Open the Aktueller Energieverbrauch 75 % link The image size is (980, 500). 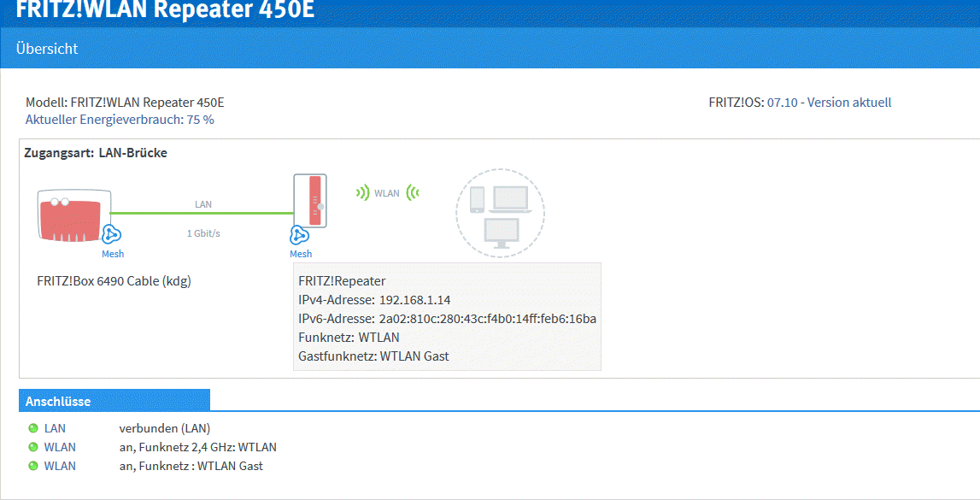click(120, 120)
